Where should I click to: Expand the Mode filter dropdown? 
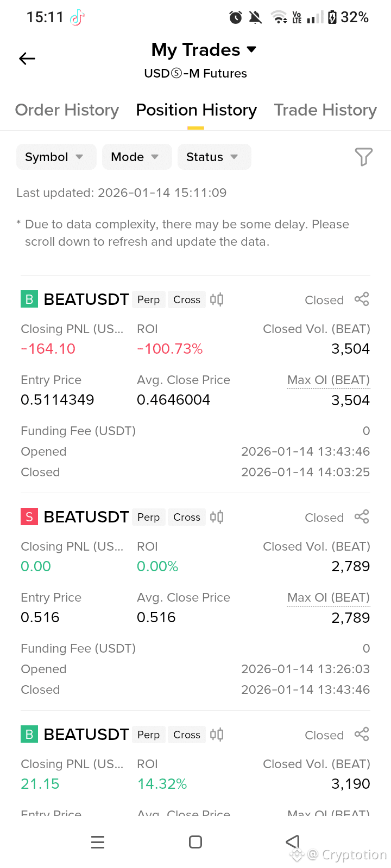pos(137,157)
